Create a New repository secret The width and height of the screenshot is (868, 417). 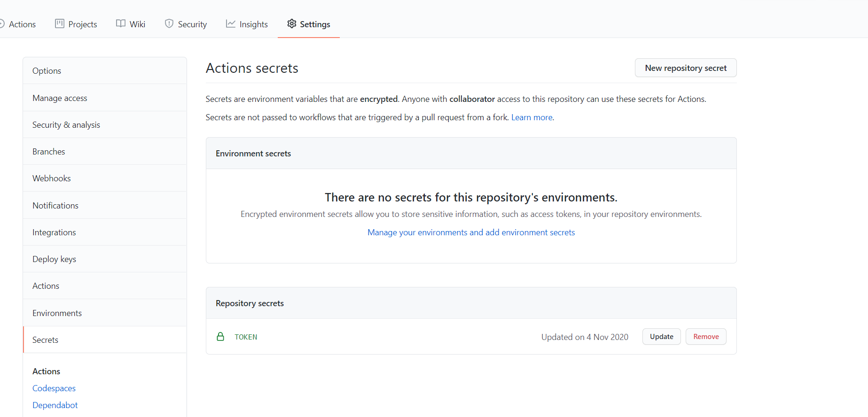[685, 68]
